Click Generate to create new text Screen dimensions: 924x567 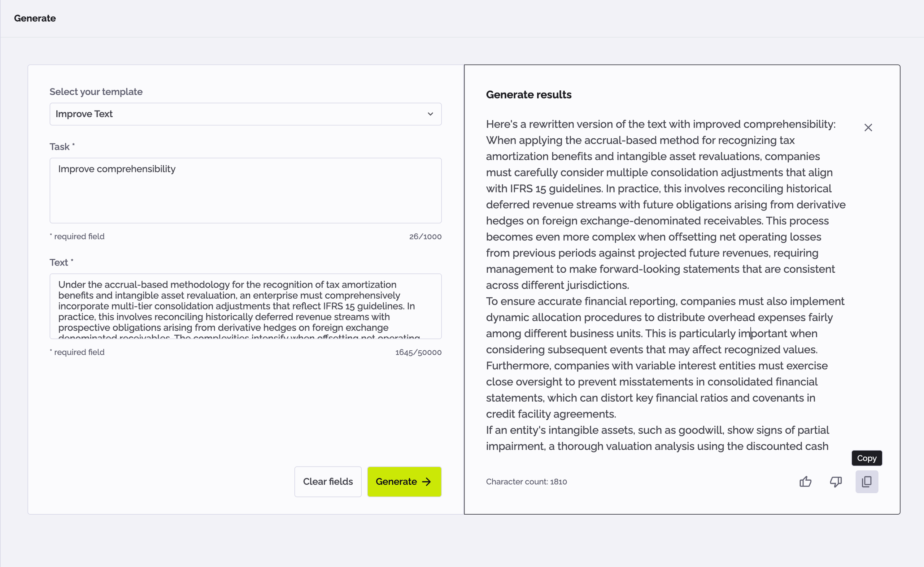(x=404, y=481)
